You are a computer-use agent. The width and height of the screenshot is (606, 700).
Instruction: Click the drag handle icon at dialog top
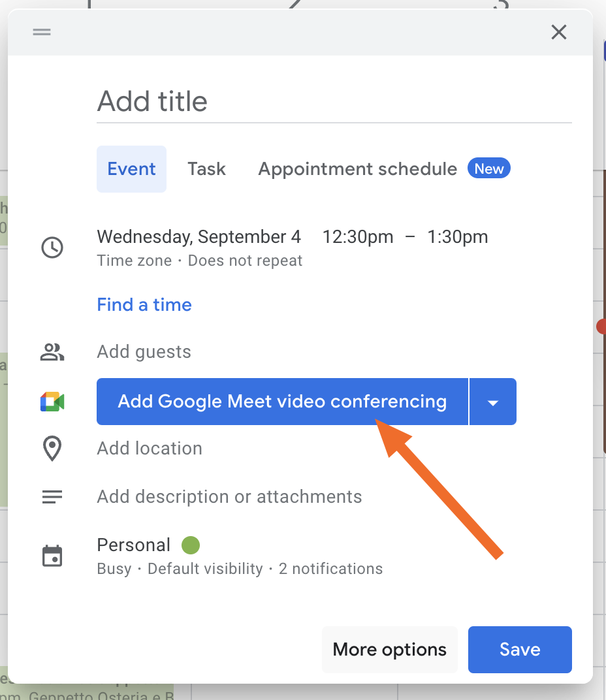point(42,32)
